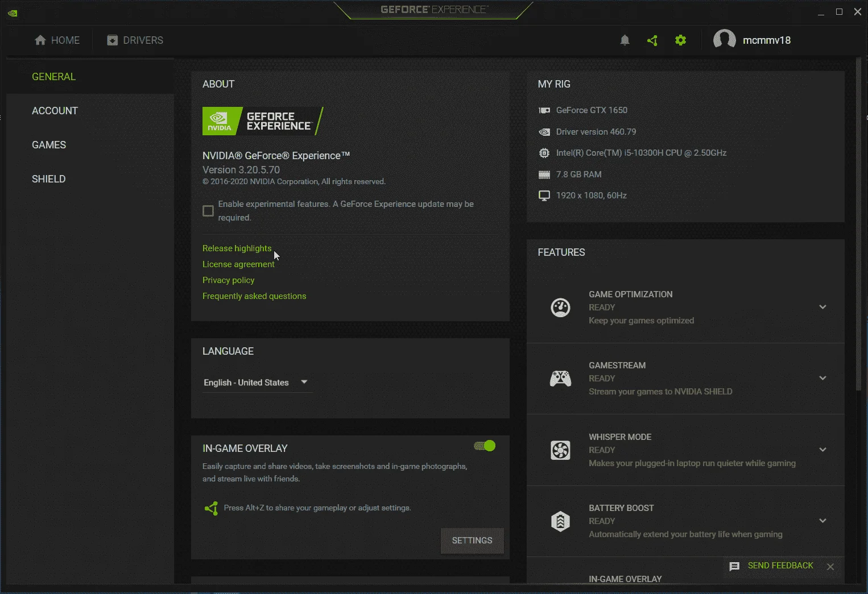Click the Send Feedback chat icon
The width and height of the screenshot is (868, 594).
pyautogui.click(x=734, y=566)
